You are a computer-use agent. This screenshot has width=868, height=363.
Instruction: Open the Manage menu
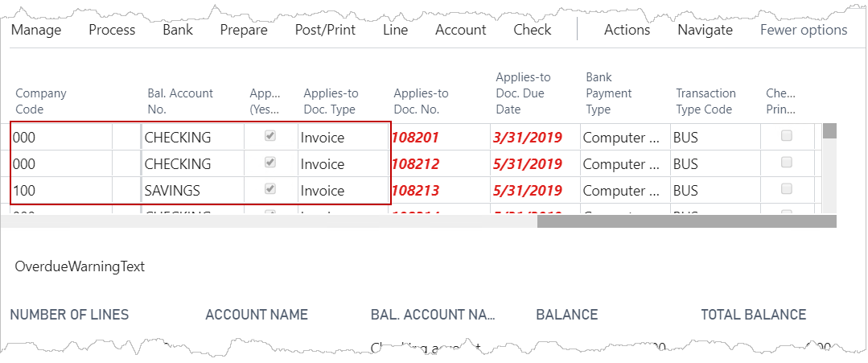tap(36, 30)
